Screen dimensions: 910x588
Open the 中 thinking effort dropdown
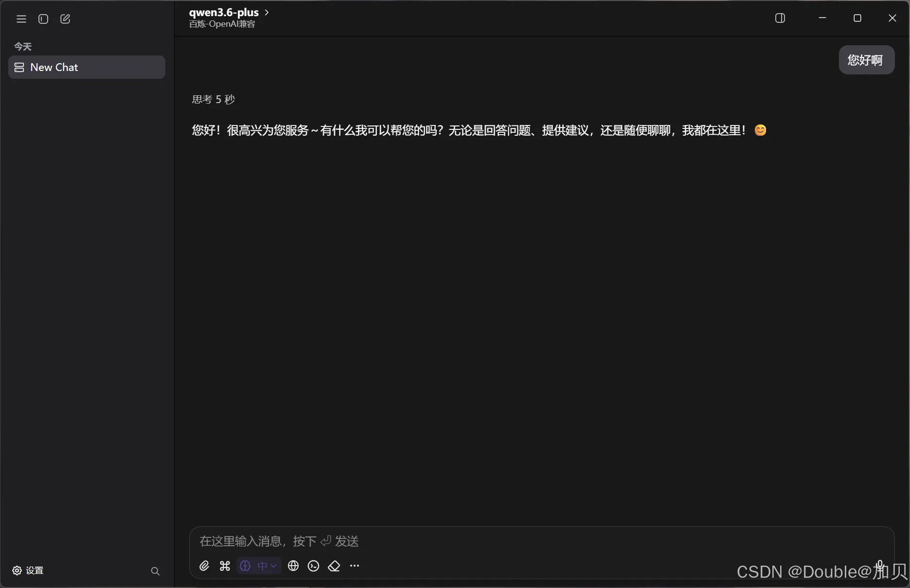(267, 566)
